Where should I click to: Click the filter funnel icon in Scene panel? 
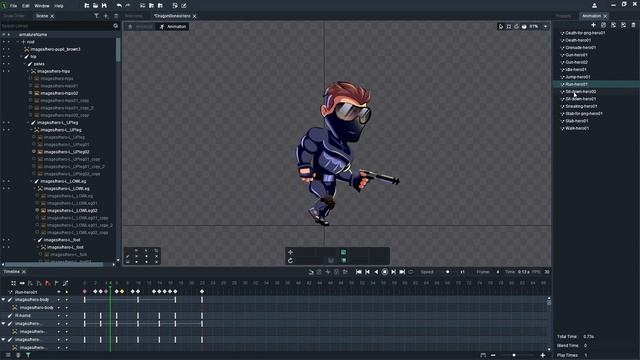96,16
